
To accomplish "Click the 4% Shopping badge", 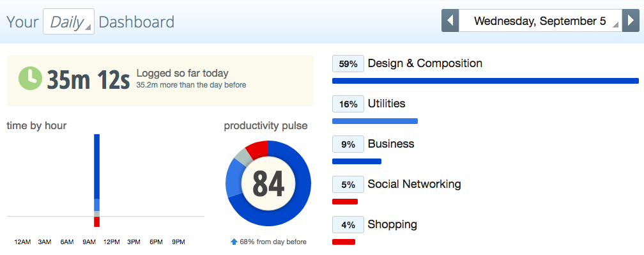I will point(348,224).
